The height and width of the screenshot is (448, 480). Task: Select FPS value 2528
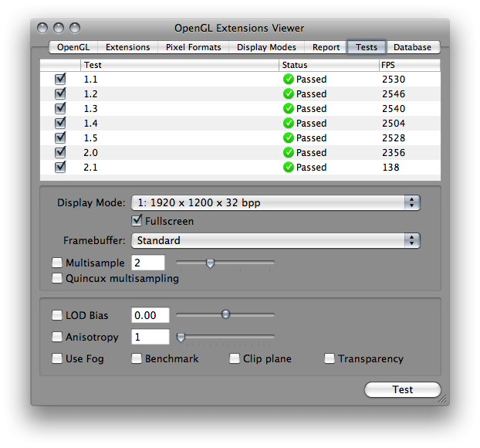click(394, 138)
